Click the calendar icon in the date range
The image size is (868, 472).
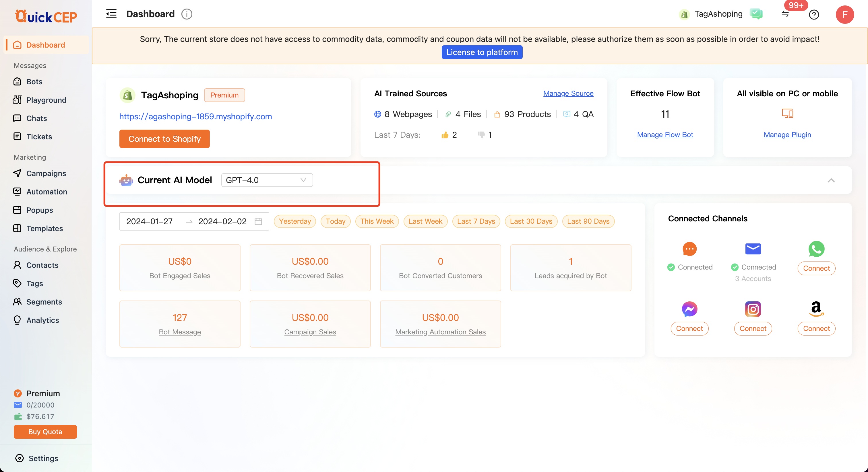[x=258, y=221]
